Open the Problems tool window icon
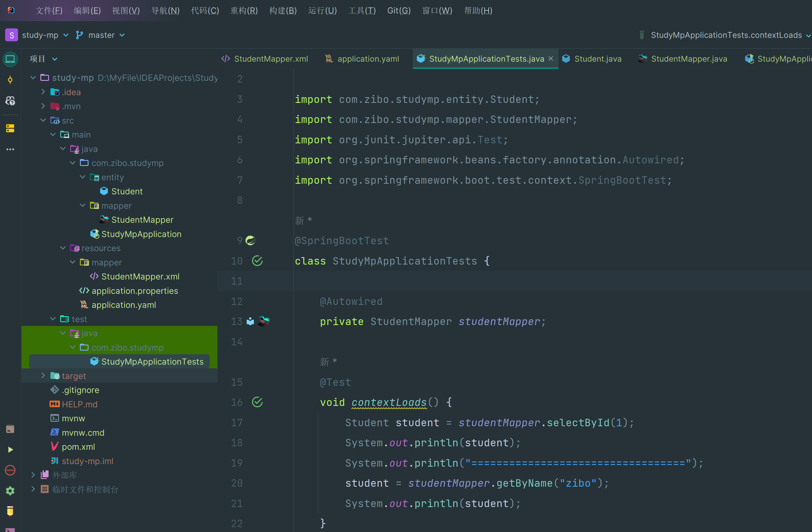This screenshot has width=812, height=532. pyautogui.click(x=10, y=470)
